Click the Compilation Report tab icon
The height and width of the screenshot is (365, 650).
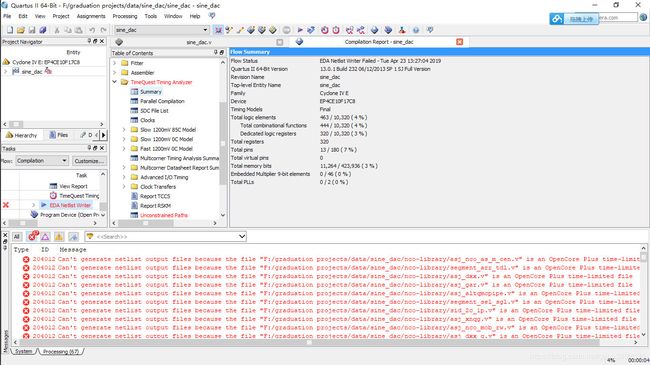point(299,41)
